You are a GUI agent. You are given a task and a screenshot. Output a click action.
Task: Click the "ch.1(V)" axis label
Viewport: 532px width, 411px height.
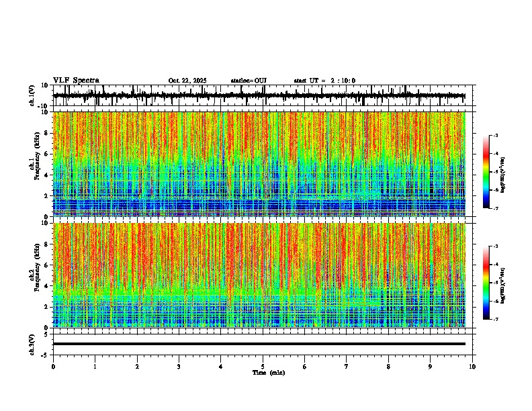tap(32, 95)
